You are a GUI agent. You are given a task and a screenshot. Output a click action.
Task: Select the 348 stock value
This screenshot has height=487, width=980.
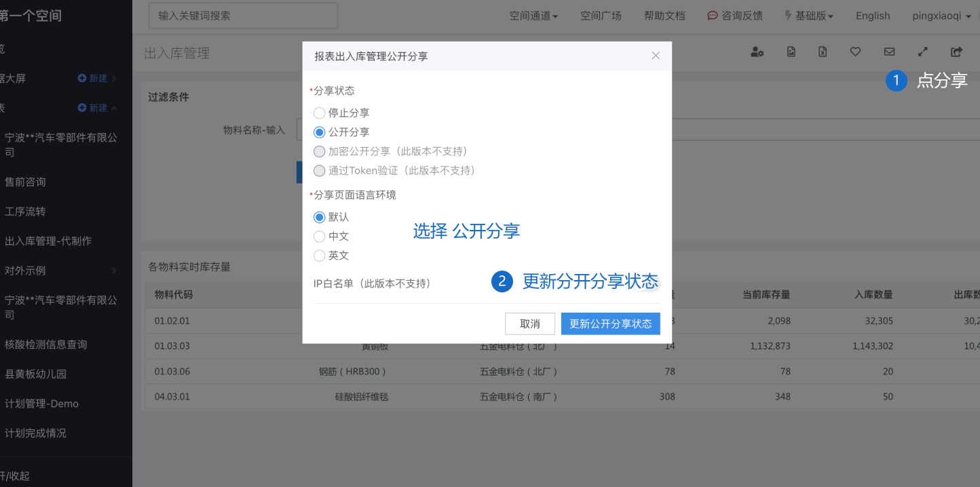tap(784, 397)
